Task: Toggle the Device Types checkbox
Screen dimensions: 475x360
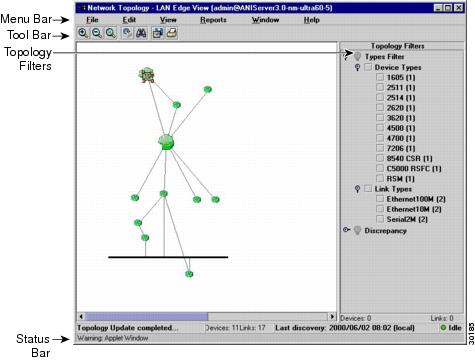Action: pos(368,67)
